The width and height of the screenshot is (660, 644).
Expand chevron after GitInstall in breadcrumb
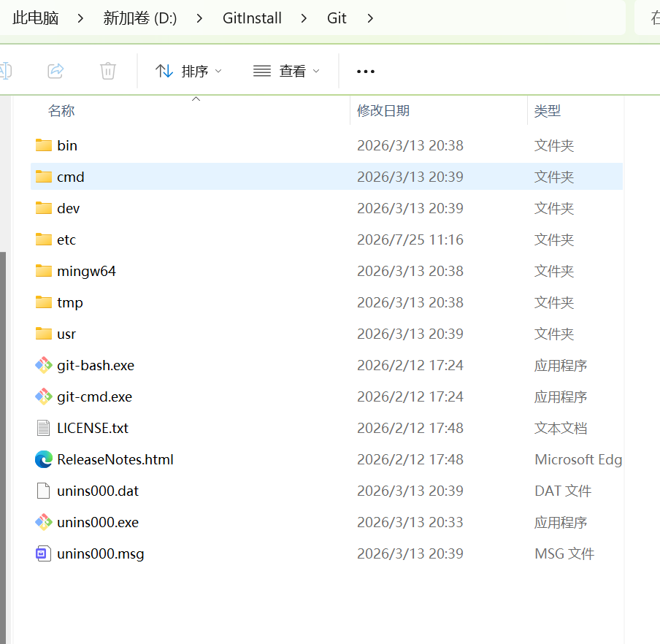click(x=304, y=18)
